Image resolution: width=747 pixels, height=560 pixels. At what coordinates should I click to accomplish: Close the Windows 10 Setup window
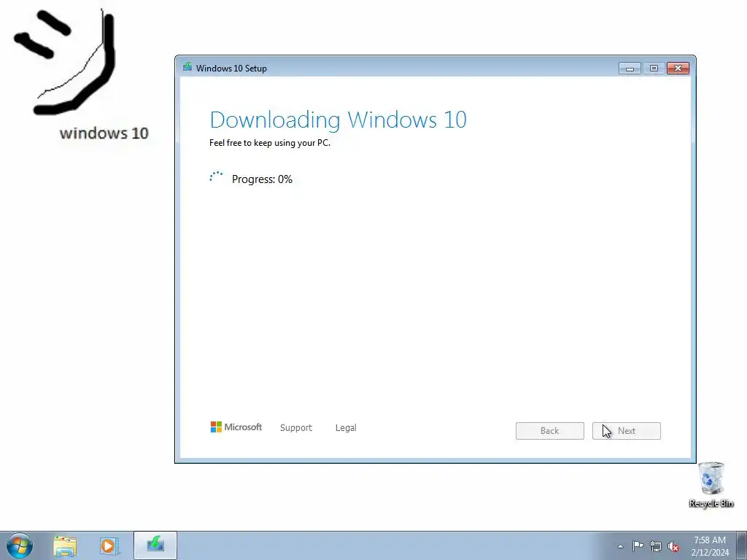pyautogui.click(x=678, y=69)
